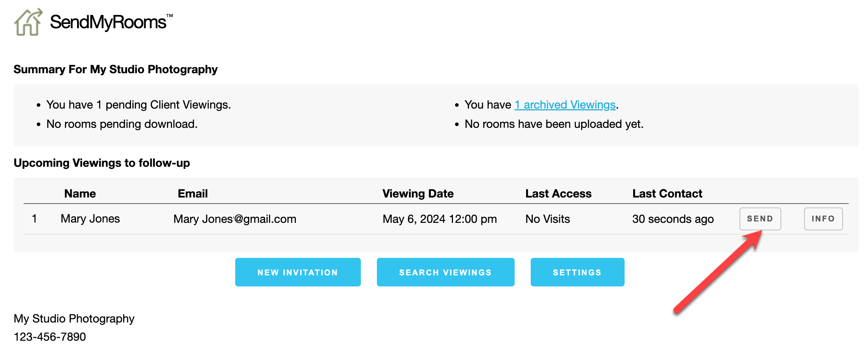The image size is (868, 355).
Task: Click the Email column header
Action: (x=193, y=194)
